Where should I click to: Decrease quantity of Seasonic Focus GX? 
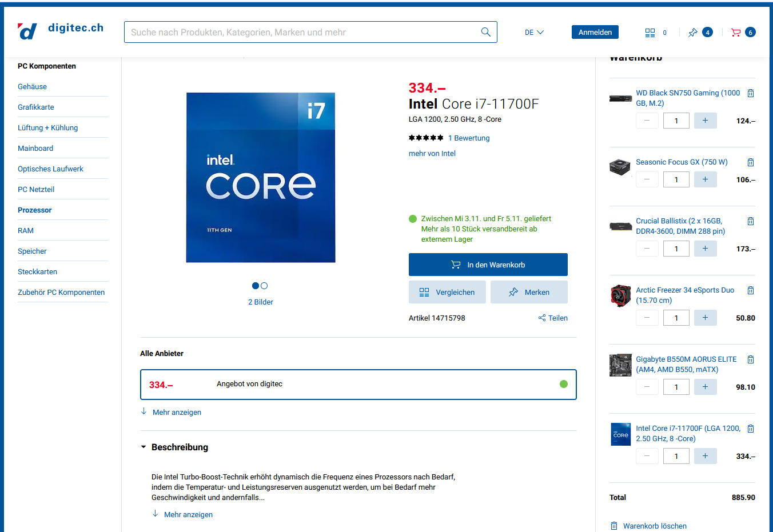[647, 179]
